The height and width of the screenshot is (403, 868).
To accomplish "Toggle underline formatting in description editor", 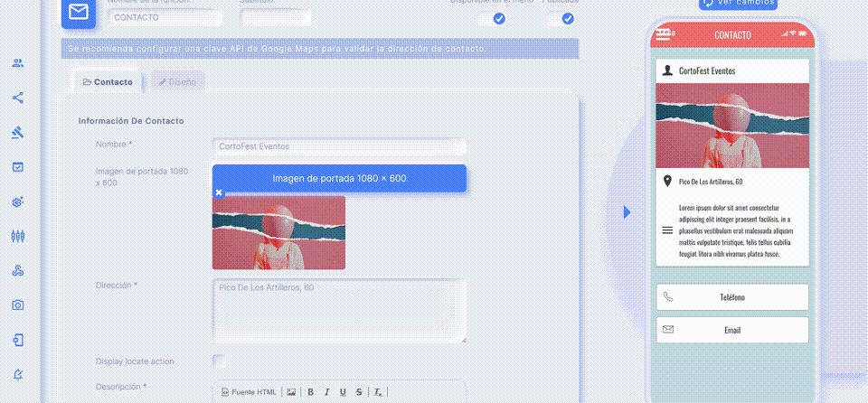I will 343,392.
